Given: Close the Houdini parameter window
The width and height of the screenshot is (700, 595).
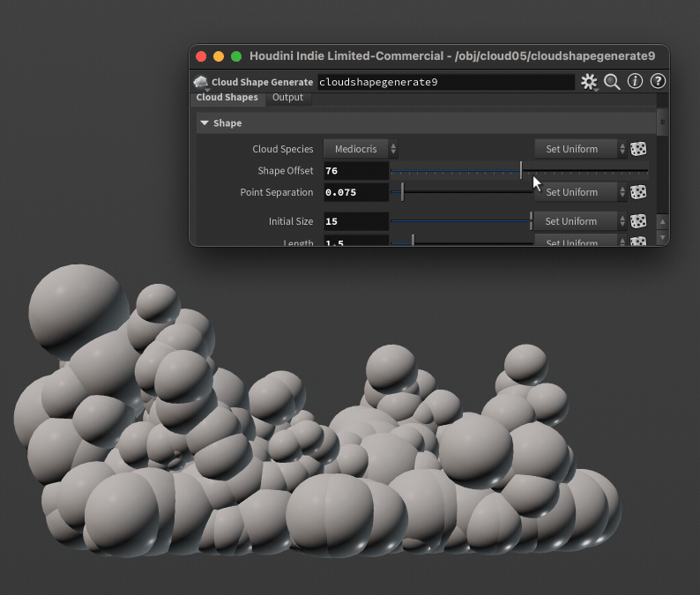Looking at the screenshot, I should pyautogui.click(x=201, y=56).
